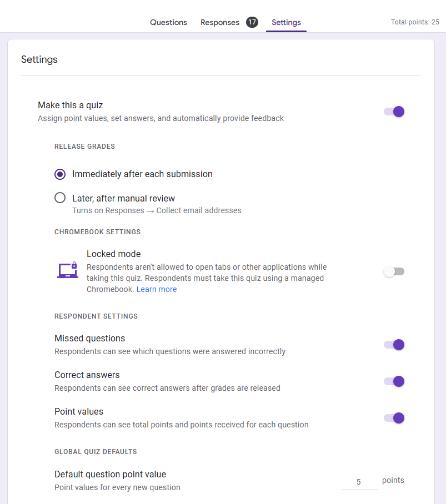Click the default question point value field

(x=359, y=482)
